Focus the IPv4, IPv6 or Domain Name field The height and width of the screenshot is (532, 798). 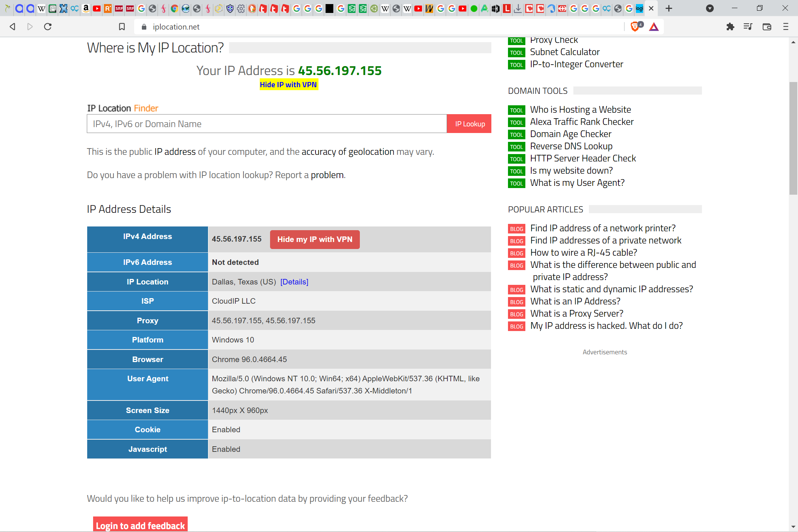[x=266, y=124]
